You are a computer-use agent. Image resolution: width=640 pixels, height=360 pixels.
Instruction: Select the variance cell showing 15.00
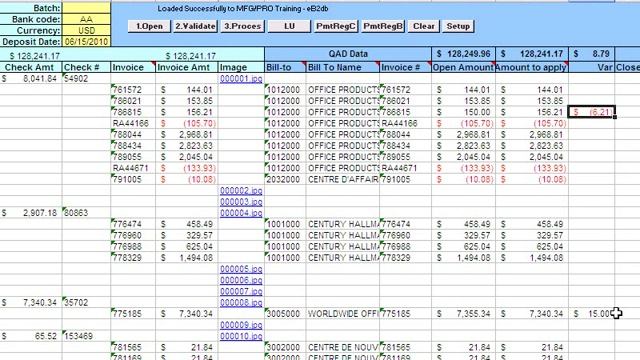pyautogui.click(x=591, y=313)
